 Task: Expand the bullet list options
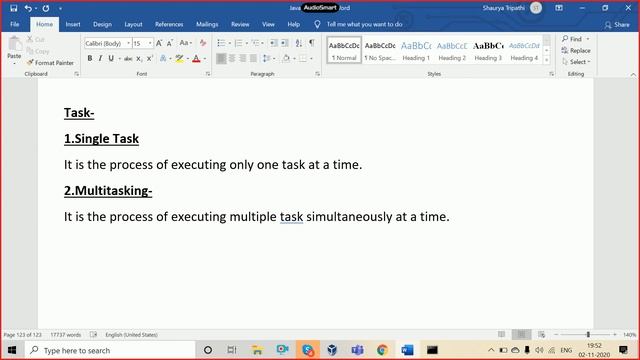coord(229,43)
